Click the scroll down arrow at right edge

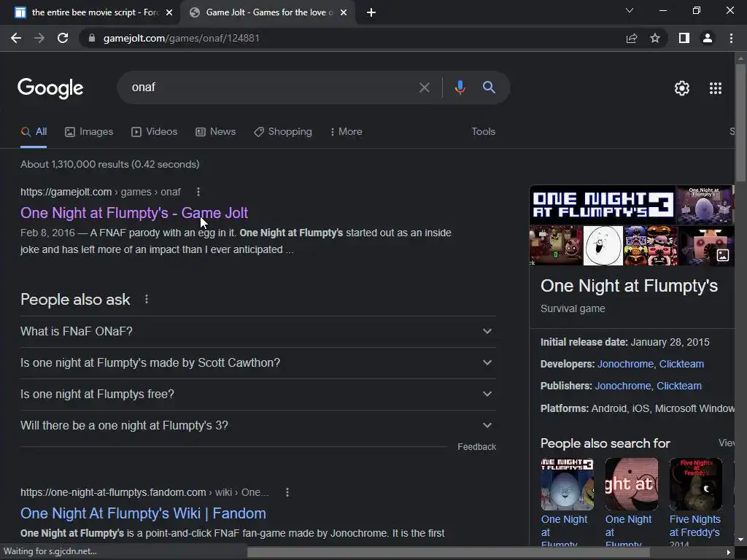(x=740, y=540)
